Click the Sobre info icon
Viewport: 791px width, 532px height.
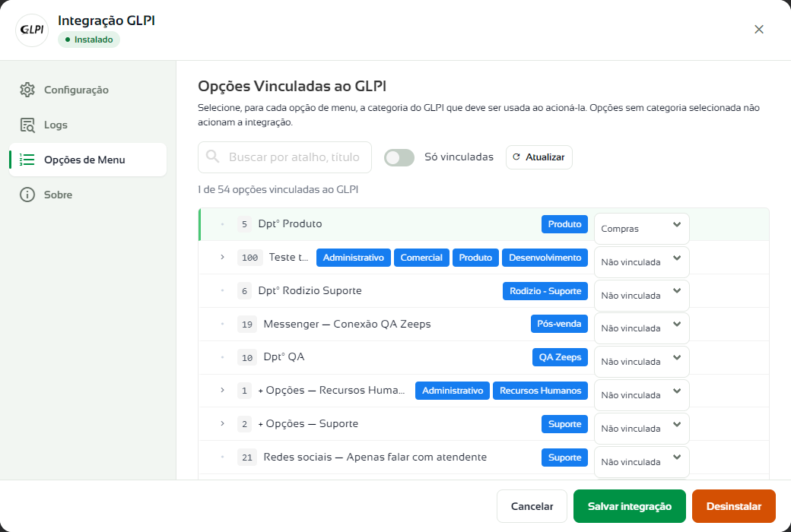pyautogui.click(x=27, y=195)
